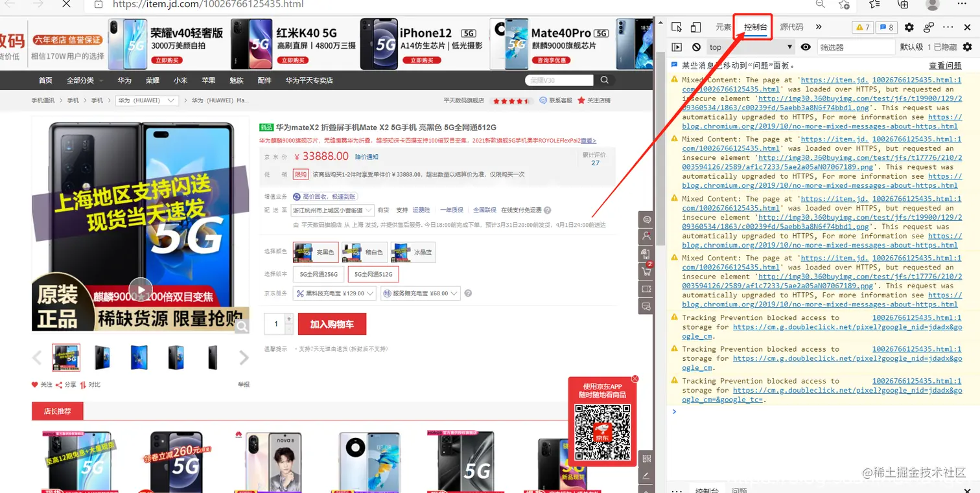Select the first product thumbnail
Viewport: 980px width, 493px height.
click(66, 357)
